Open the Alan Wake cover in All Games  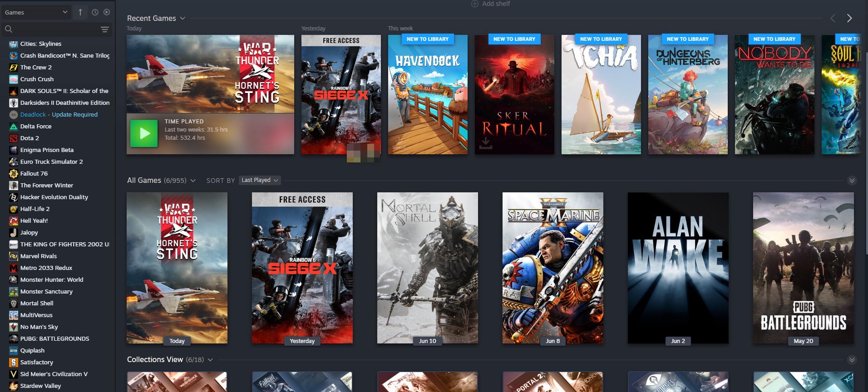click(678, 268)
